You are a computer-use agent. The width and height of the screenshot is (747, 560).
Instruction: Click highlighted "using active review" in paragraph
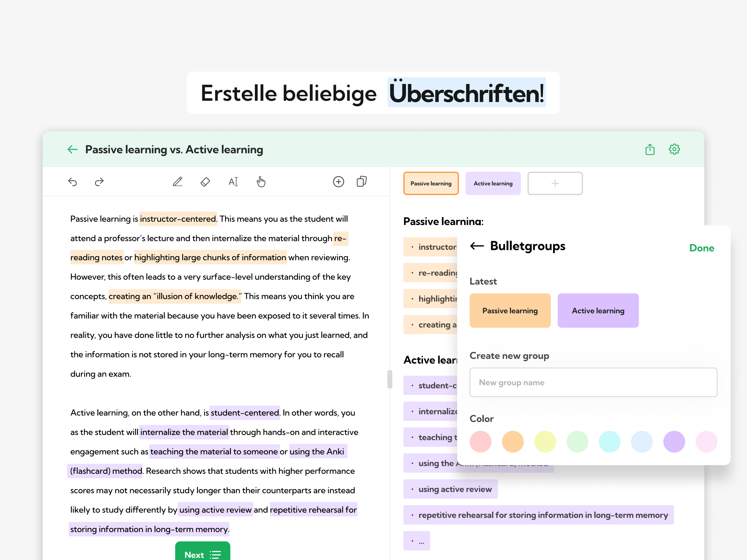tap(215, 510)
